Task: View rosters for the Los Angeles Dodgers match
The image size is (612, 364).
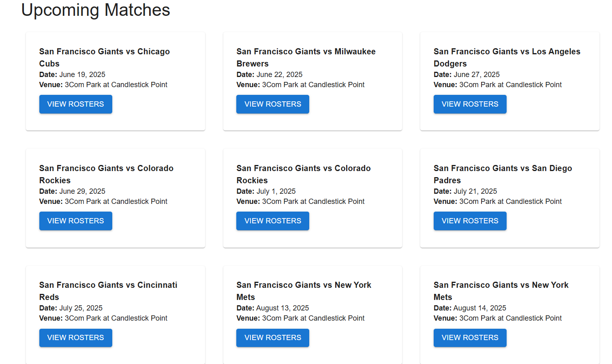Action: [470, 104]
